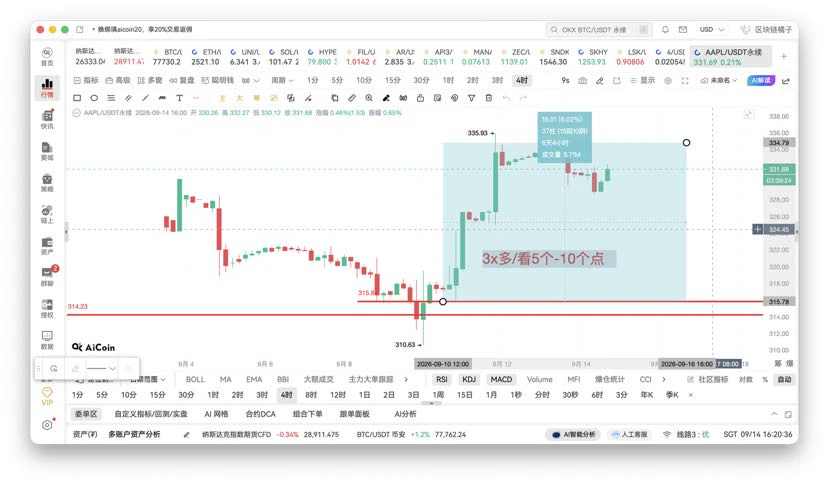Viewport: 829px width, 484px height.
Task: Switch to the BTC ticker tab
Action: (167, 57)
